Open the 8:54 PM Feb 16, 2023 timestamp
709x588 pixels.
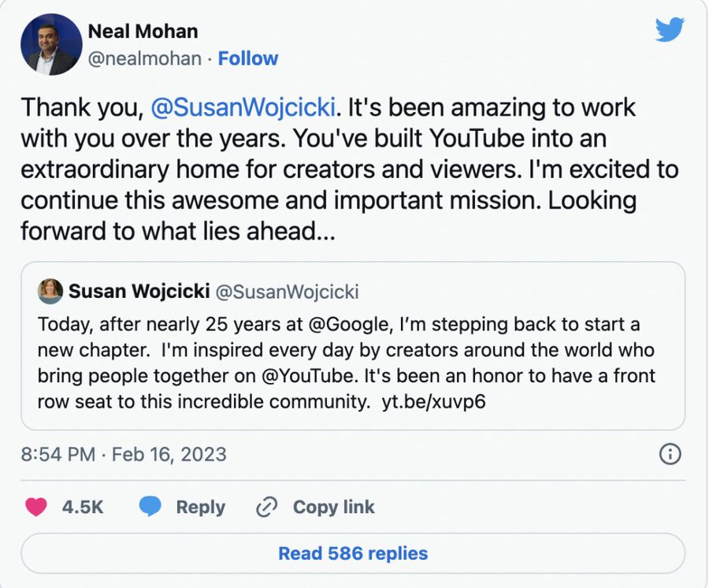coord(124,455)
